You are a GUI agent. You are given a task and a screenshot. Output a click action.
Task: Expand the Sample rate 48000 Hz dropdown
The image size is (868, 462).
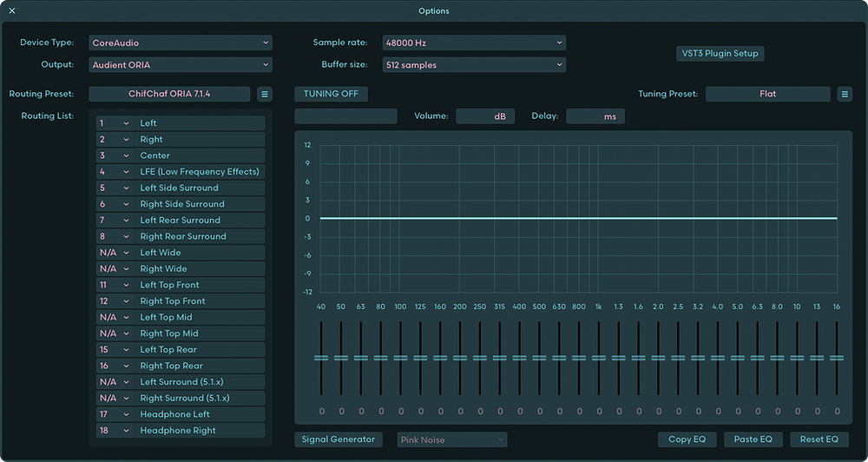pos(474,43)
